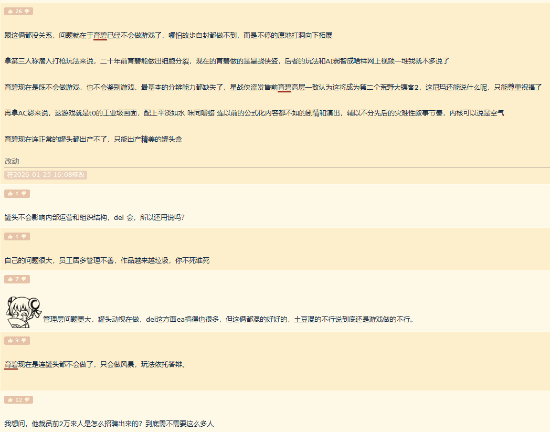Click the '自己的问题很大' reply text

tap(107, 260)
